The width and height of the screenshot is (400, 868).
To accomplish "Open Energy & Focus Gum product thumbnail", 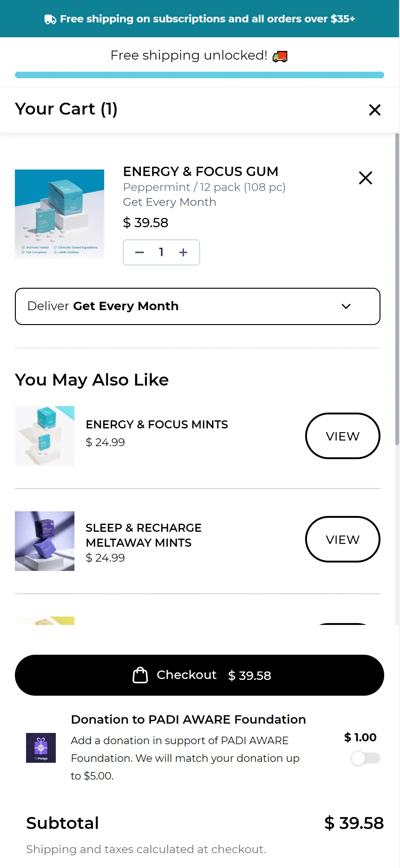I will coord(60,214).
